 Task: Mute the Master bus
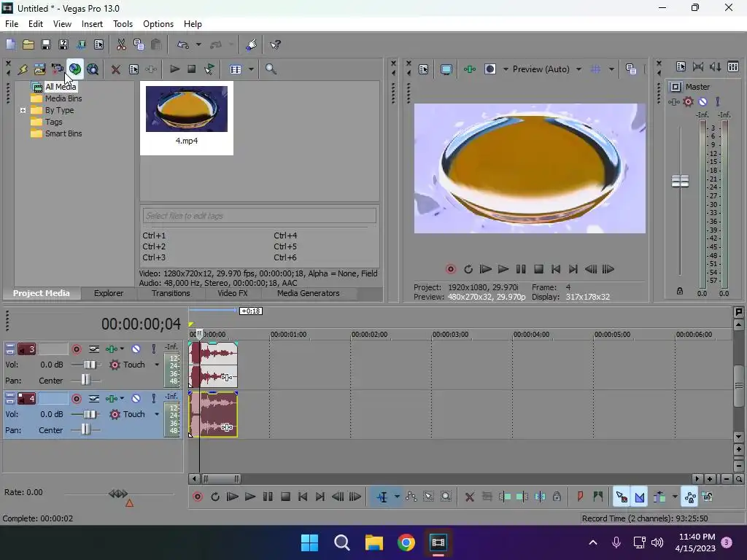(x=703, y=102)
